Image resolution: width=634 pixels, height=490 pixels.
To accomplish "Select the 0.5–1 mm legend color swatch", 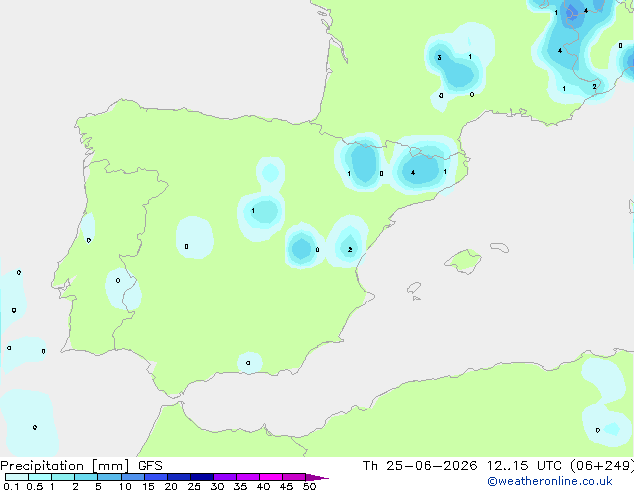I will coord(40,477).
